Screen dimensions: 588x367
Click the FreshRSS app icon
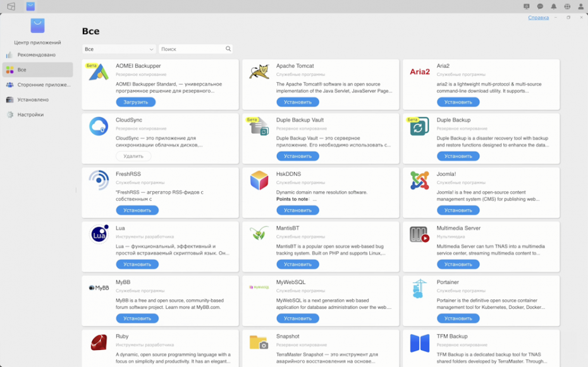(99, 180)
